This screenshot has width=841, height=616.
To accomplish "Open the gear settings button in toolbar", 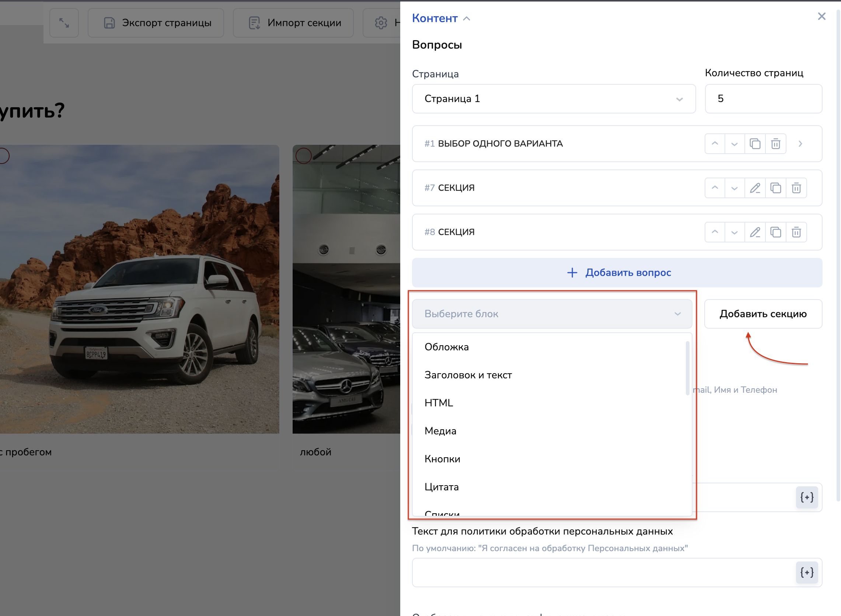I will (x=381, y=23).
